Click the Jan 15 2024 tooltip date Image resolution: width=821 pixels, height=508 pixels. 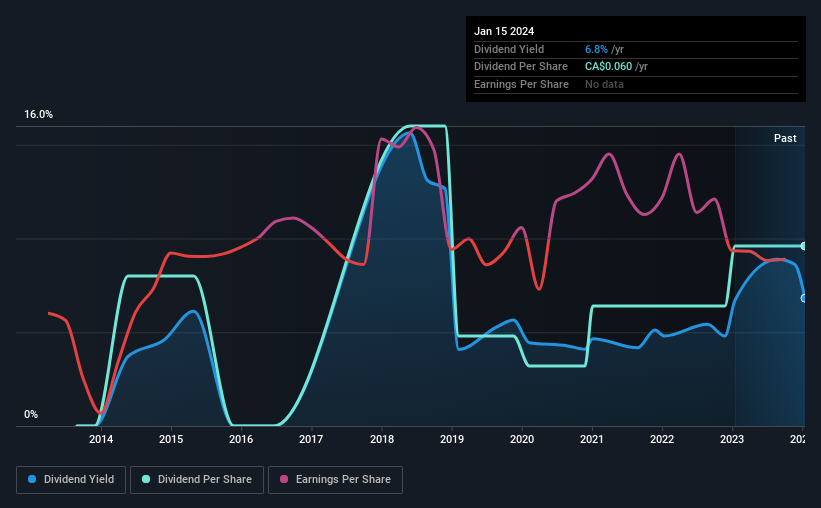[504, 31]
